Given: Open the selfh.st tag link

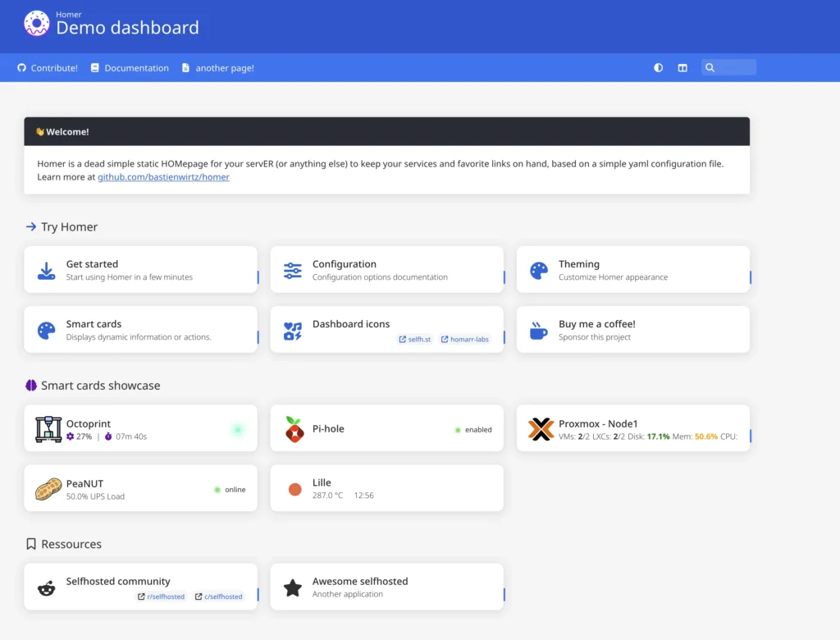Looking at the screenshot, I should click(414, 339).
